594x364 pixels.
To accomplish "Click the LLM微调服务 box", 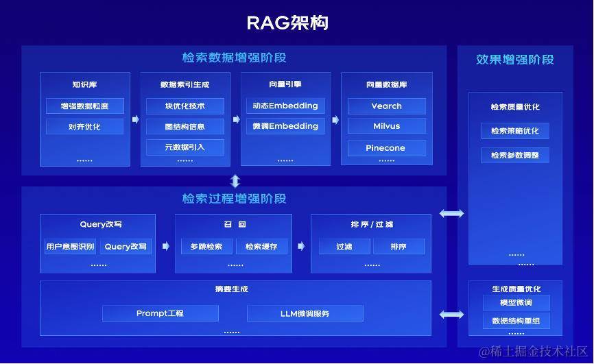I will click(x=305, y=313).
